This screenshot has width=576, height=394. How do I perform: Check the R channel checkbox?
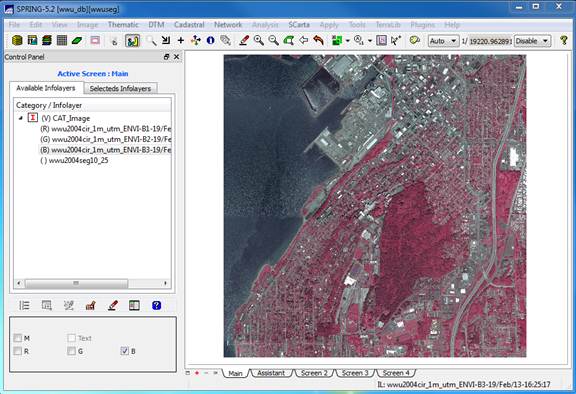(17, 351)
